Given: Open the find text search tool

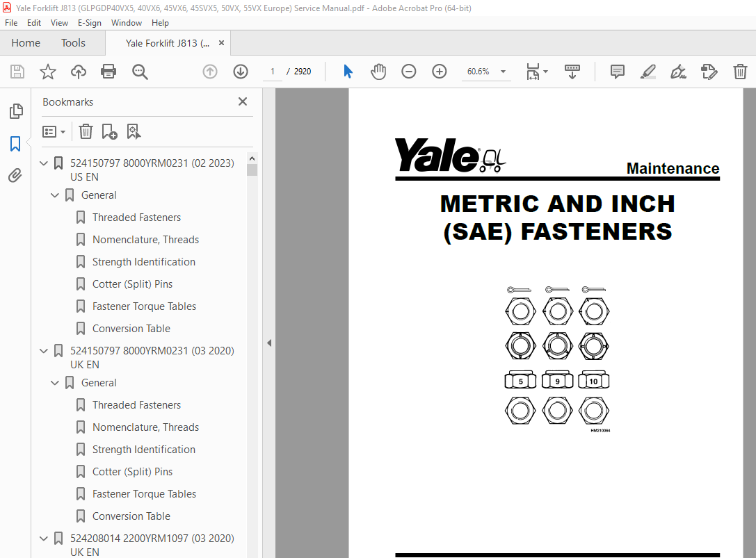Looking at the screenshot, I should [140, 72].
